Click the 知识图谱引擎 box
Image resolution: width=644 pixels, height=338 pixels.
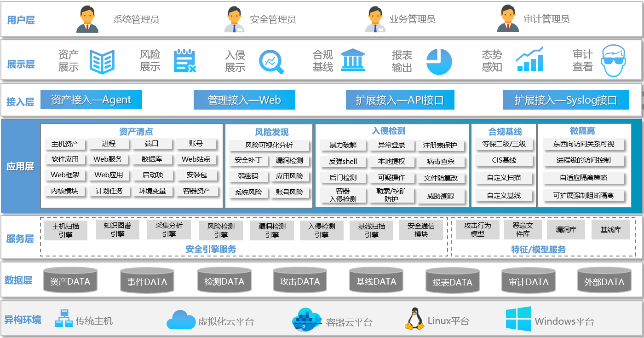click(117, 229)
